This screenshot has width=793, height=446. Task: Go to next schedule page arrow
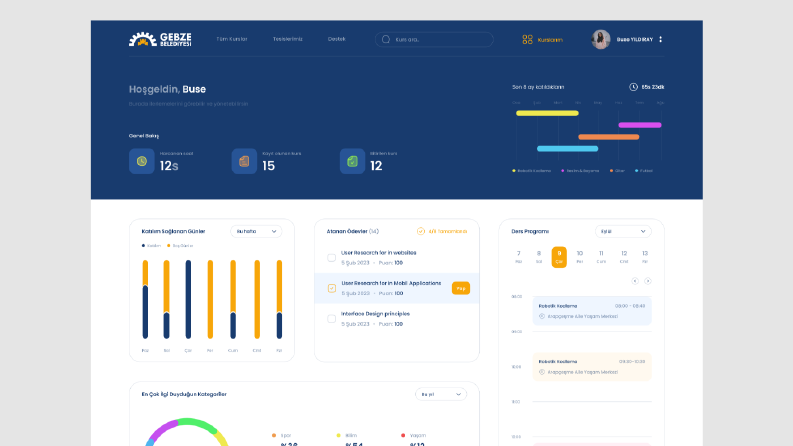(647, 281)
